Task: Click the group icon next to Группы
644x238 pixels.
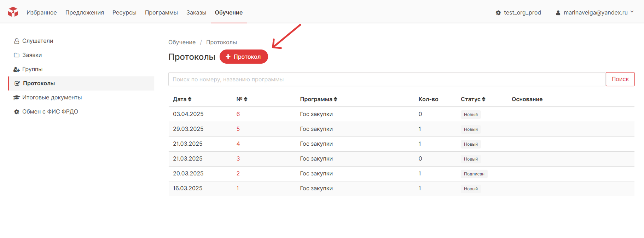Action: pyautogui.click(x=17, y=69)
